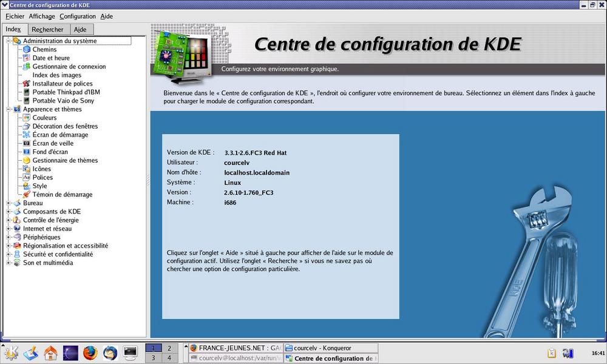Screen dimensions: 607x364
Task: Click the Écran de veille icon
Action: coord(26,143)
